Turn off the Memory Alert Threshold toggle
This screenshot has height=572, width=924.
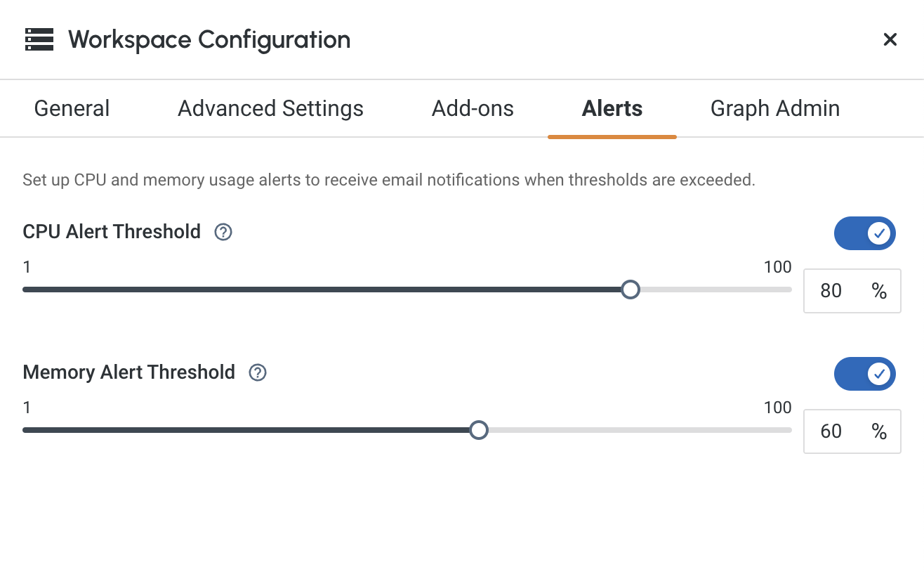(864, 374)
